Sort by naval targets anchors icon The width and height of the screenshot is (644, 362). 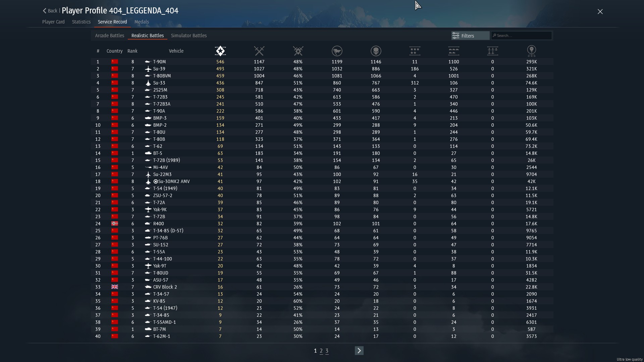pyautogui.click(x=492, y=51)
